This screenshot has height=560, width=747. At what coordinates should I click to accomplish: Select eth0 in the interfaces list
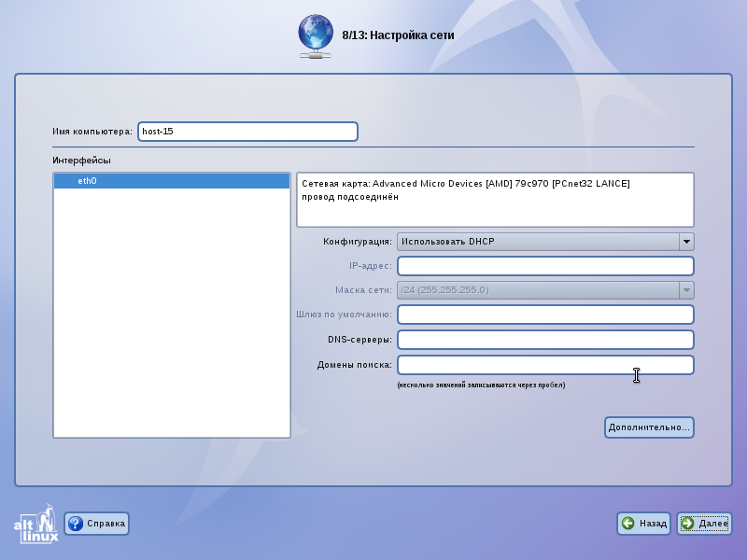click(172, 181)
